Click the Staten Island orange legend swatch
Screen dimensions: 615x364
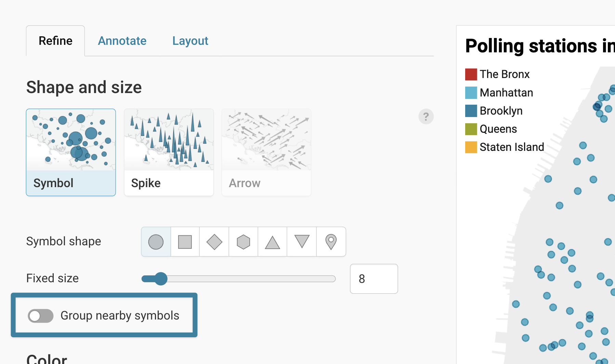pyautogui.click(x=471, y=147)
